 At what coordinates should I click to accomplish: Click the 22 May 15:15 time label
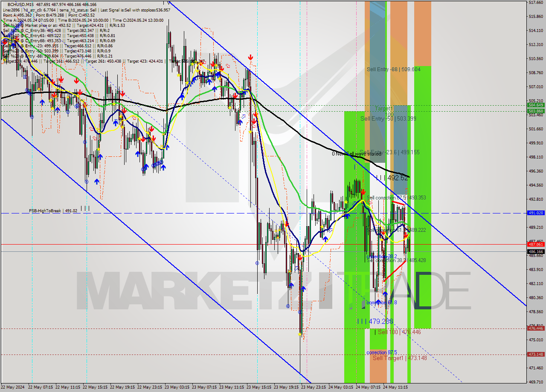pos(95,387)
